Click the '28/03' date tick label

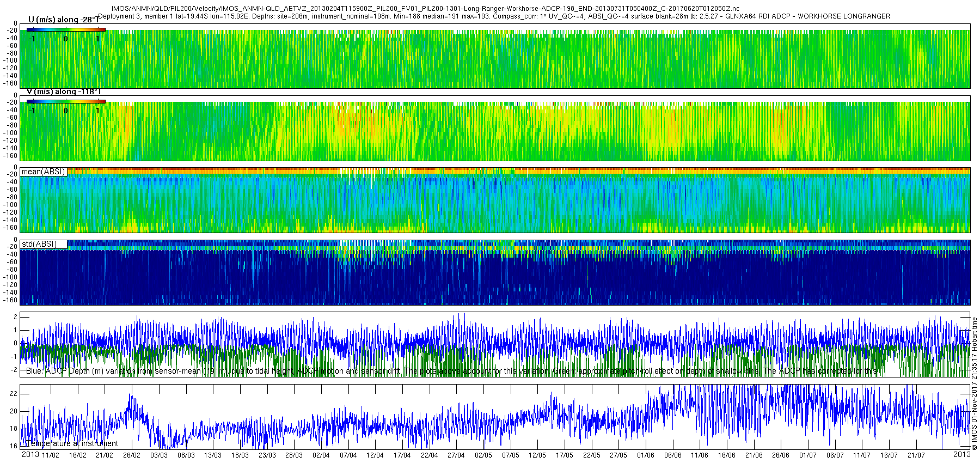click(x=294, y=455)
